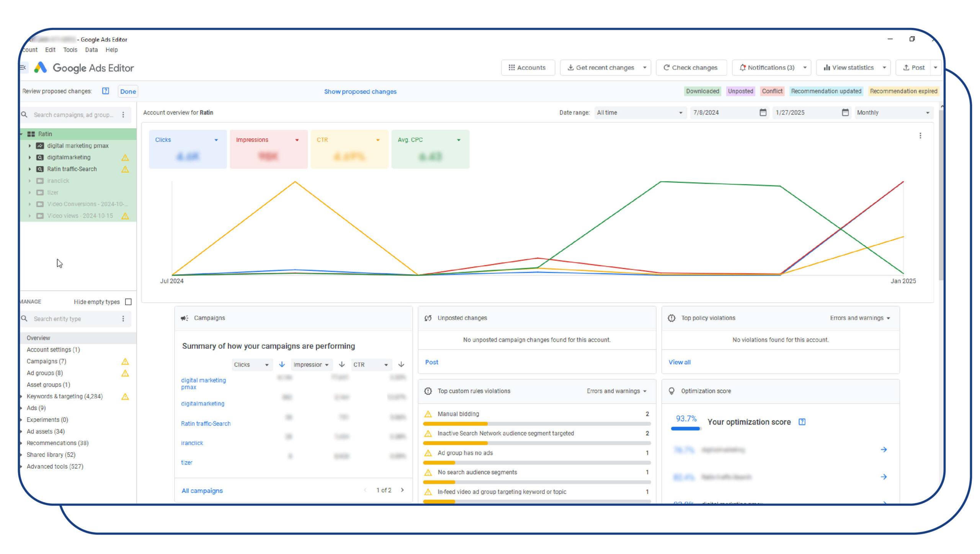Open the campaign search options kebab menu
Viewport: 980px width, 554px height.
coord(123,114)
